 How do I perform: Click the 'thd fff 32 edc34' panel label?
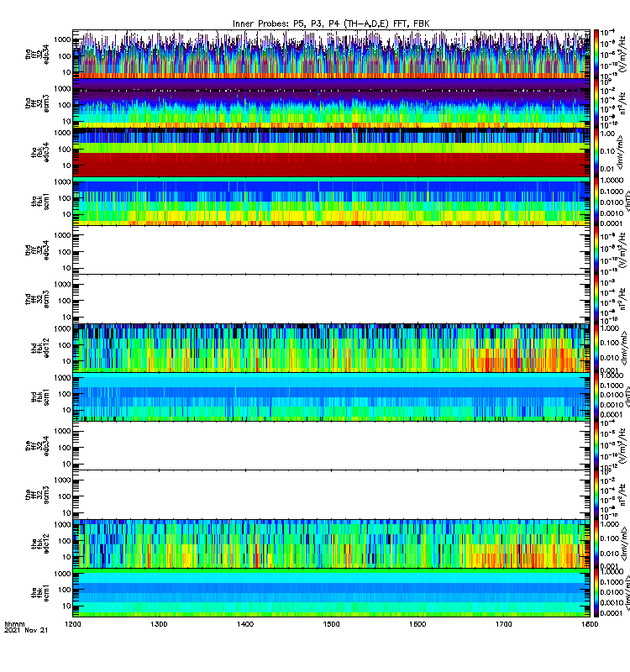click(37, 250)
